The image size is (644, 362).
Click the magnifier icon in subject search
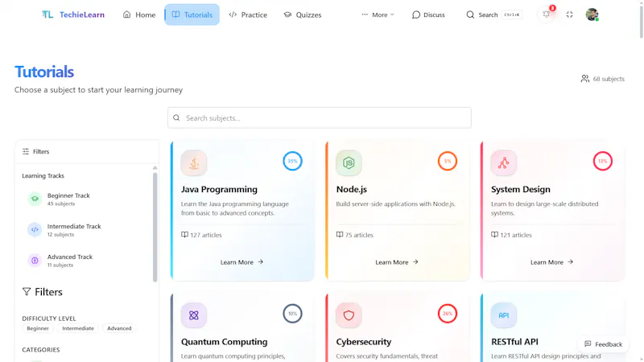pyautogui.click(x=176, y=117)
